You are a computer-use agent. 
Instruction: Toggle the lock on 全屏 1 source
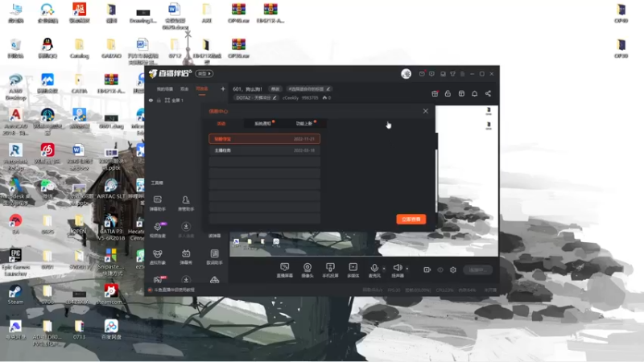pyautogui.click(x=159, y=100)
